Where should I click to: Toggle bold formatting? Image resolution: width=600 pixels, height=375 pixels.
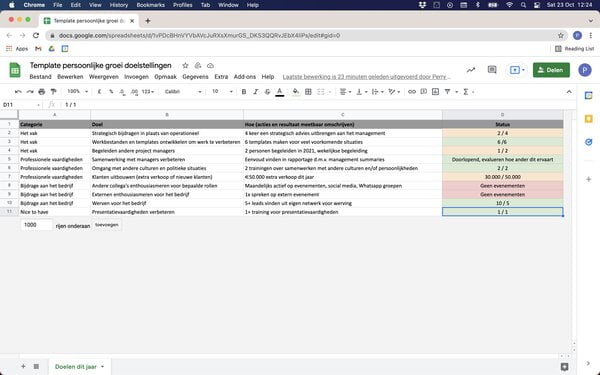point(244,92)
